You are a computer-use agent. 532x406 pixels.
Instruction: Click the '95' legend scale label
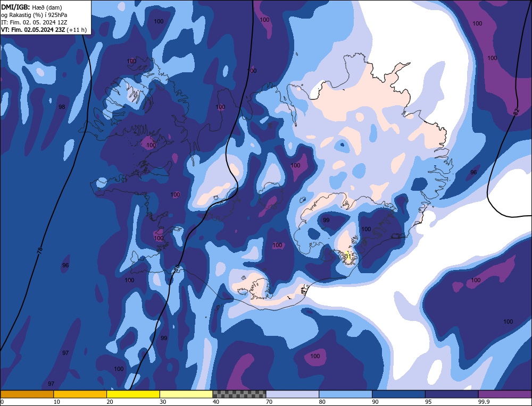click(x=428, y=402)
